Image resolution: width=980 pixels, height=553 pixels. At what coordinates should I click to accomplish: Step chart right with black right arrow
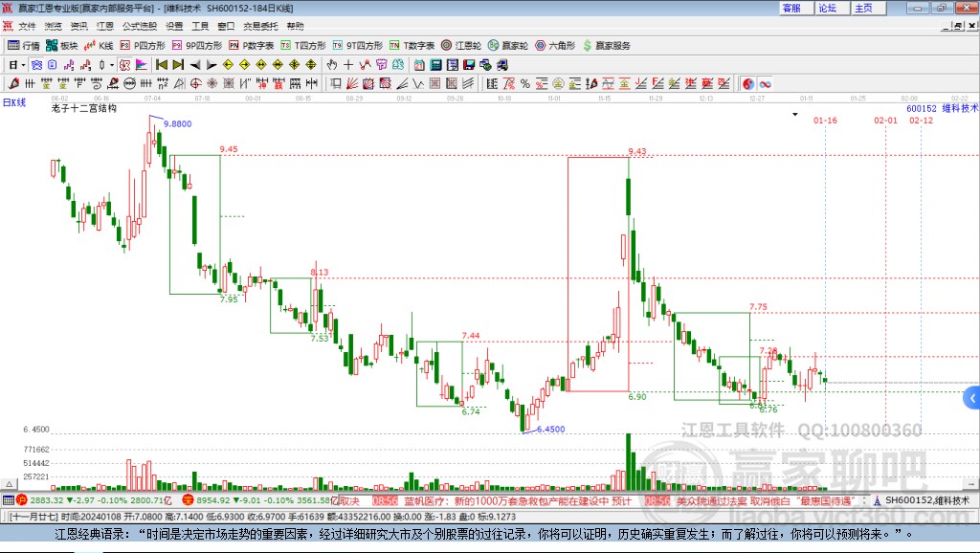tap(212, 64)
